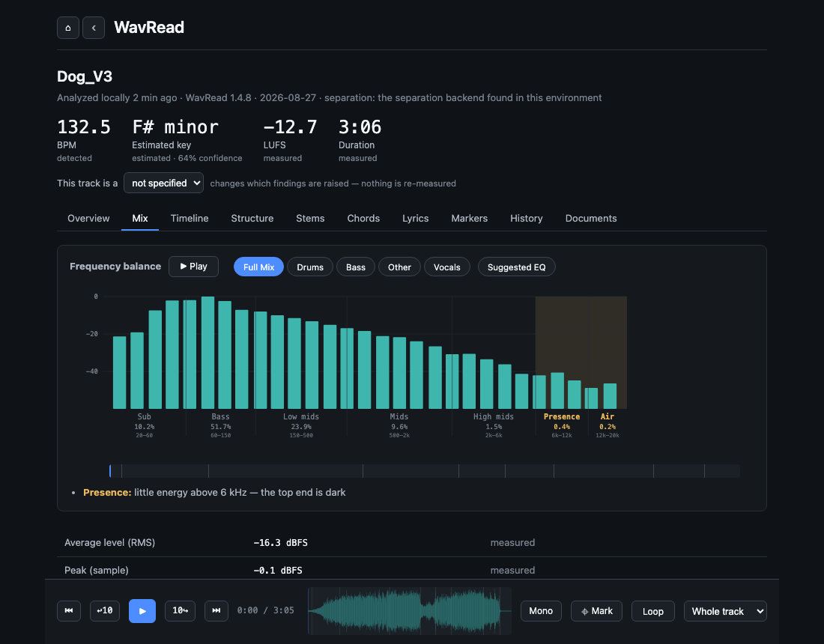The height and width of the screenshot is (644, 824).
Task: Open the Timeline tab
Action: pyautogui.click(x=190, y=219)
